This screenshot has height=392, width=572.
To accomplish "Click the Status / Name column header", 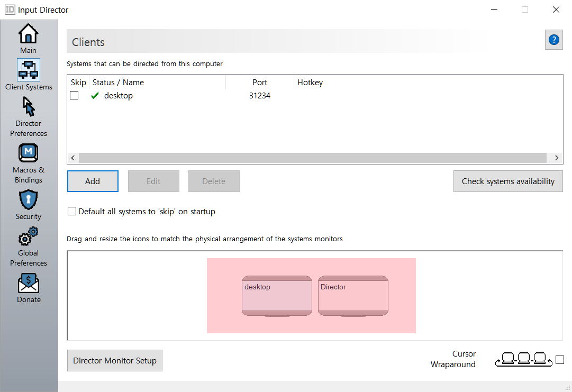I will click(157, 83).
